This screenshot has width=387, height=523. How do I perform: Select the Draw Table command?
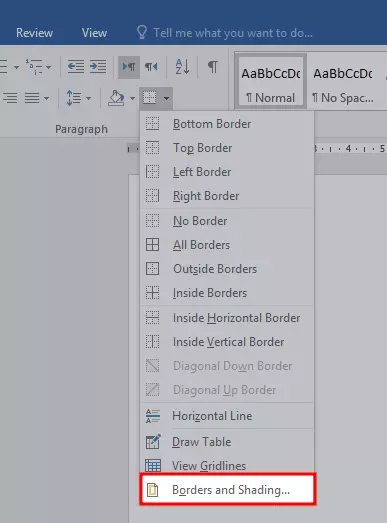pos(227,442)
